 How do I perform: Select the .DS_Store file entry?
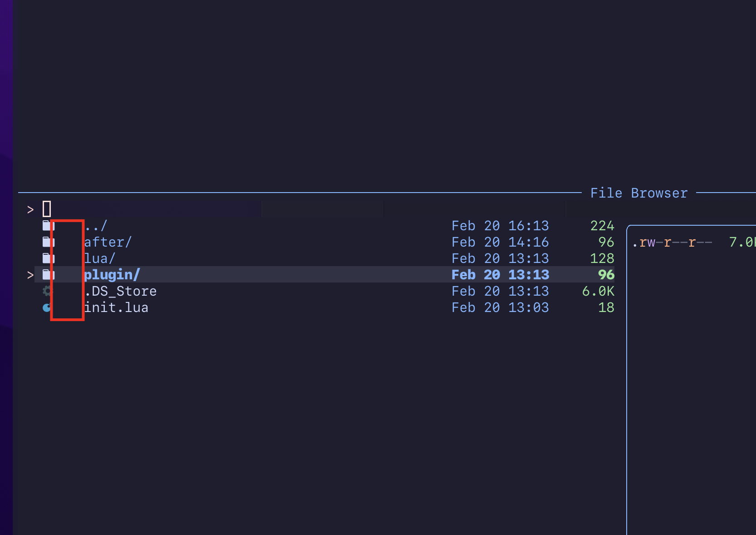coord(120,291)
